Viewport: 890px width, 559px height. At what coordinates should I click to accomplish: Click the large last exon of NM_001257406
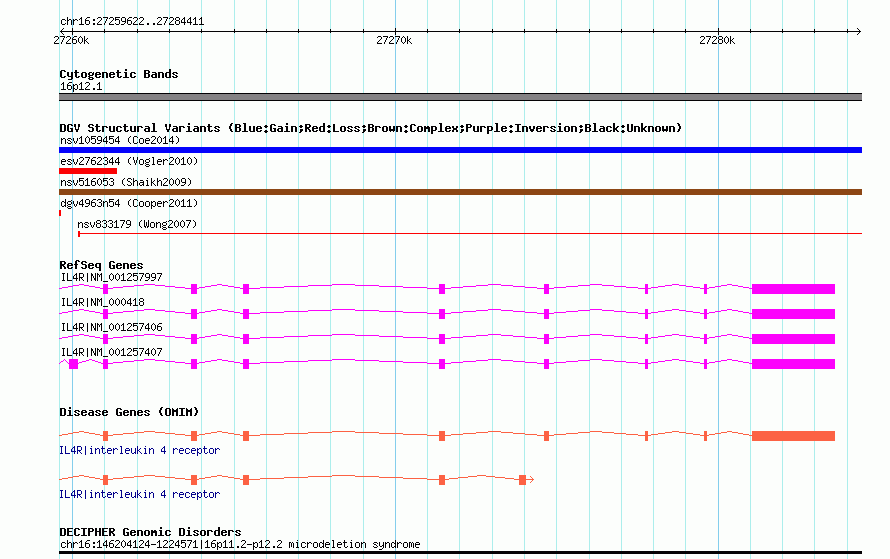(x=794, y=339)
